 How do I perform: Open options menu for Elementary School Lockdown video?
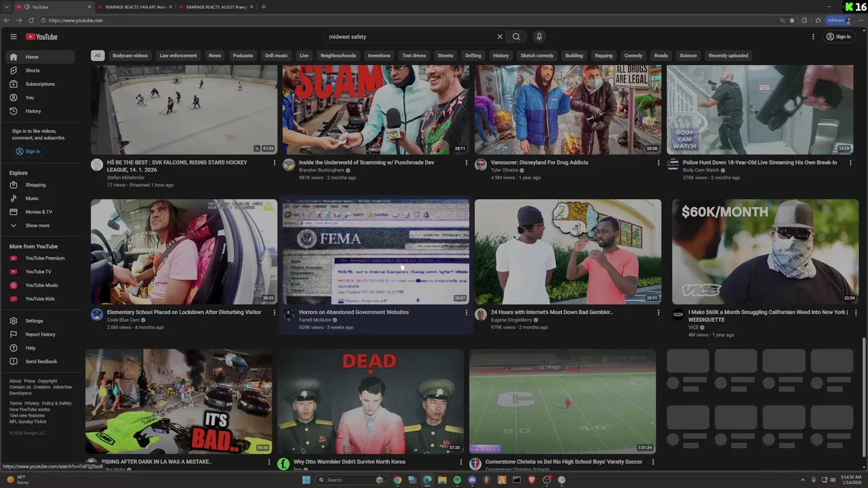[x=274, y=312]
